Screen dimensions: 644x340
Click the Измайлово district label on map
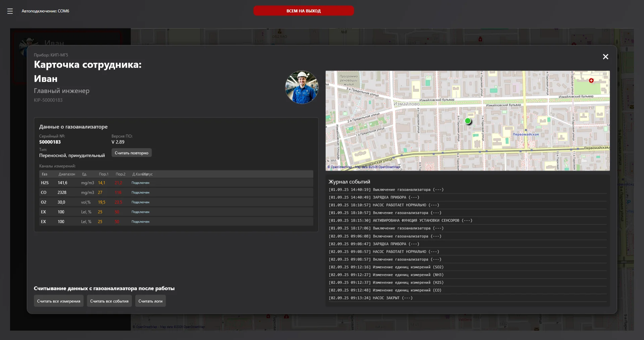(407, 104)
